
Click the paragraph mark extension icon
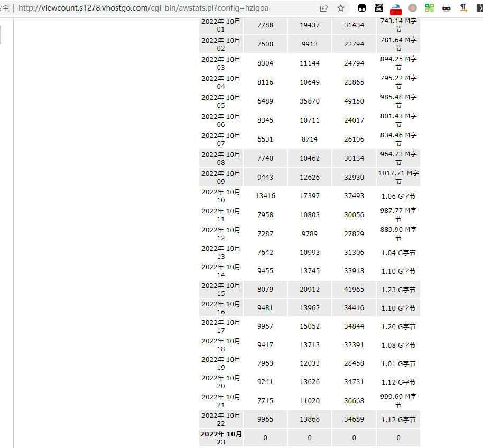point(463,8)
